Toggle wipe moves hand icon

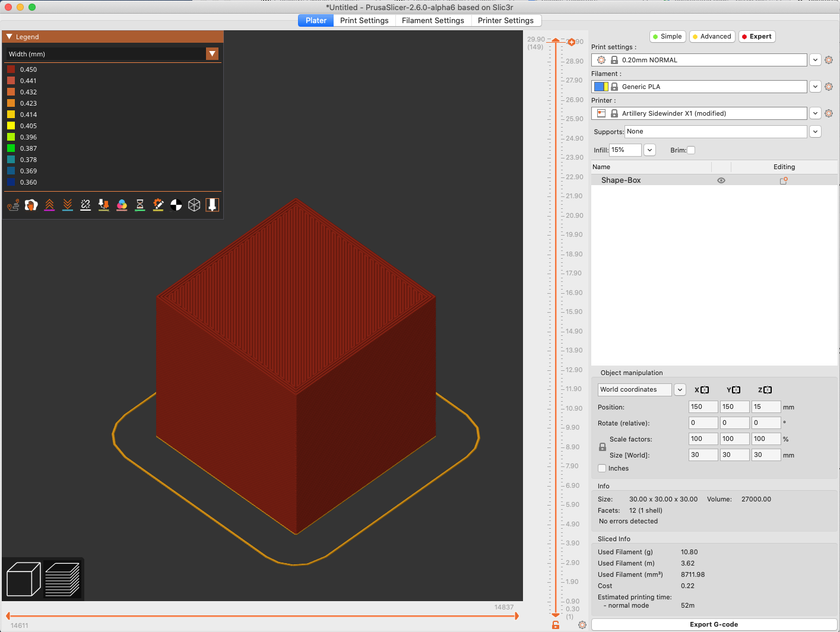pyautogui.click(x=31, y=205)
